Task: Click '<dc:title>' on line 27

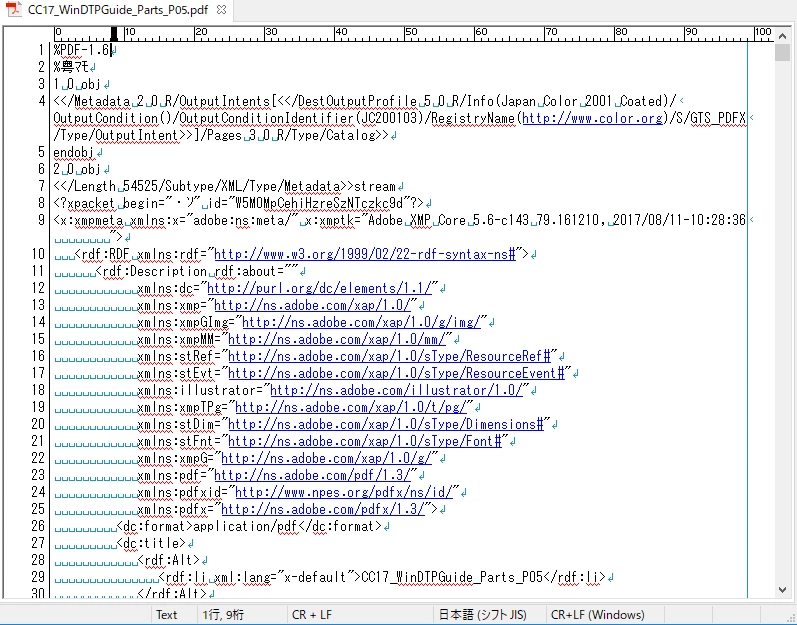Action: click(x=151, y=543)
